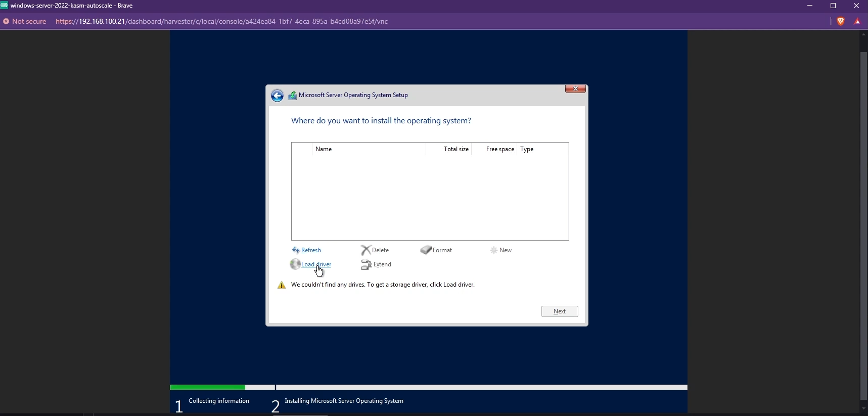This screenshot has width=868, height=416.
Task: Click the green installation progress bar
Action: (x=207, y=388)
